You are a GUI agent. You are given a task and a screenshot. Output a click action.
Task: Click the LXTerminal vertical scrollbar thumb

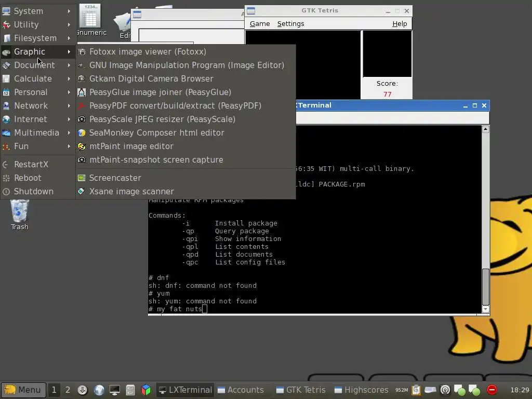(x=486, y=287)
